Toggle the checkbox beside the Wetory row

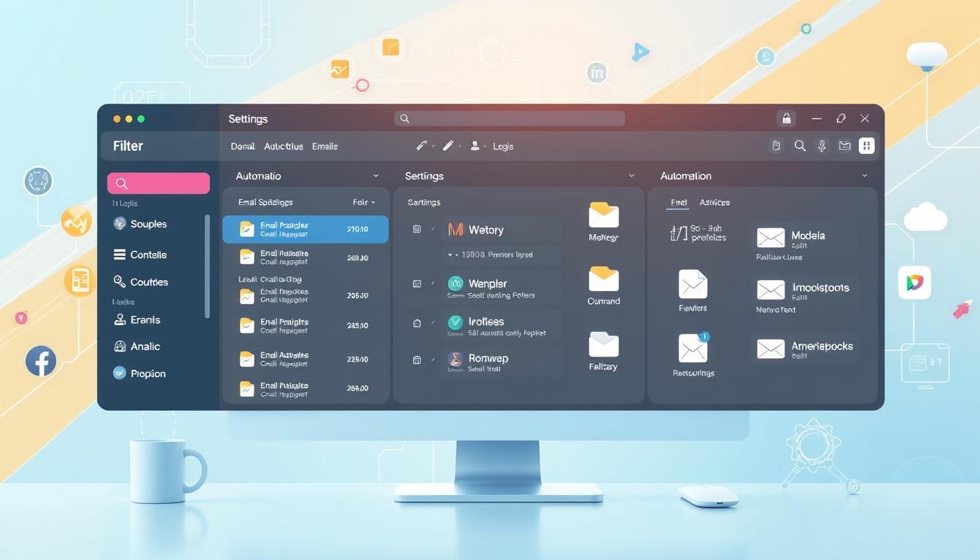coord(417,230)
